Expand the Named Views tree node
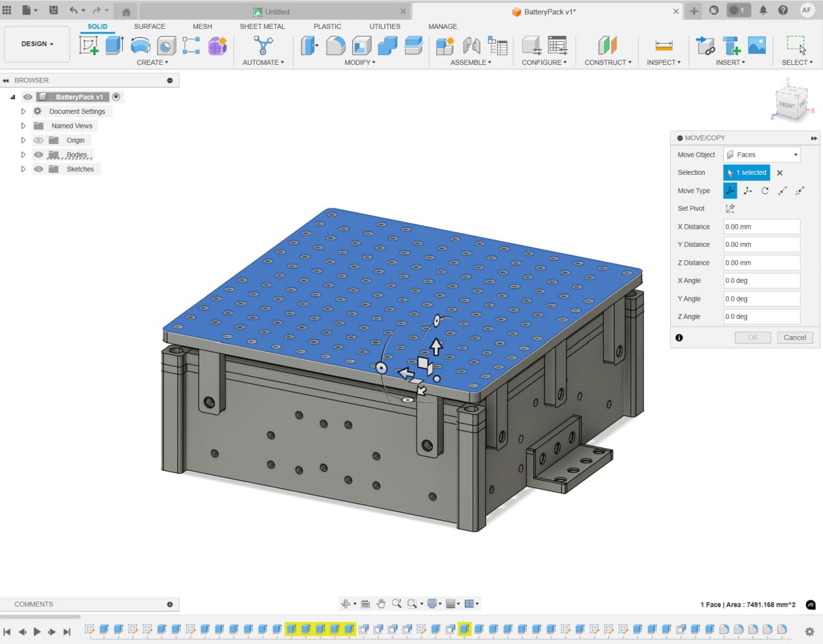Viewport: 823px width, 644px height. click(x=23, y=126)
